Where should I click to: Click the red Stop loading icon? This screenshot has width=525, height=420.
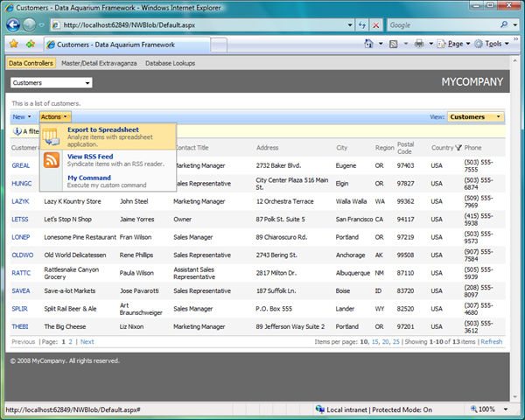tap(376, 25)
